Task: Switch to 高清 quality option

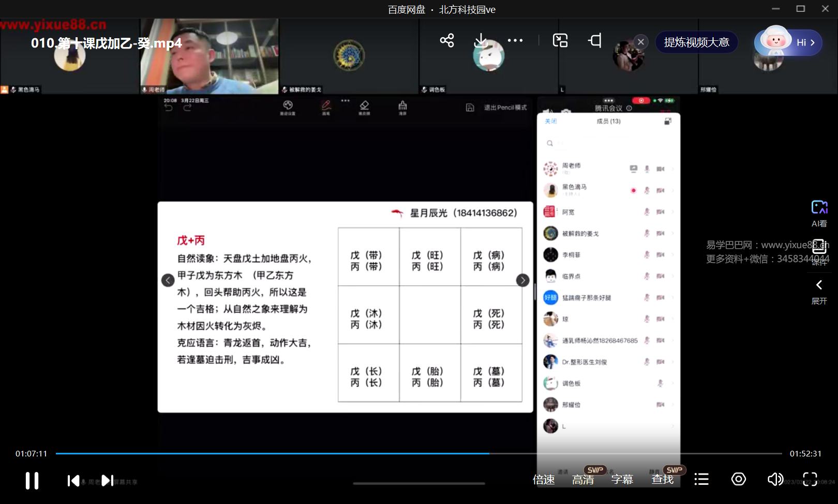Action: [x=582, y=479]
